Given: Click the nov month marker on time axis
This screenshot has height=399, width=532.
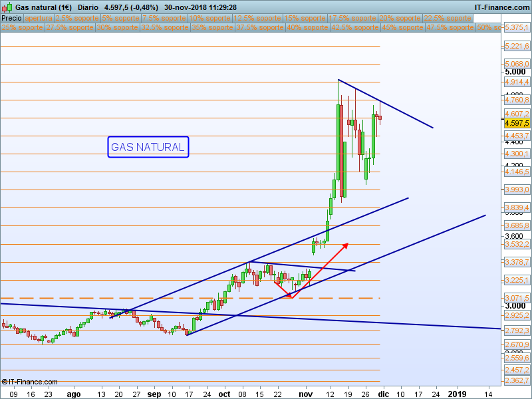Looking at the screenshot, I should (x=306, y=394).
